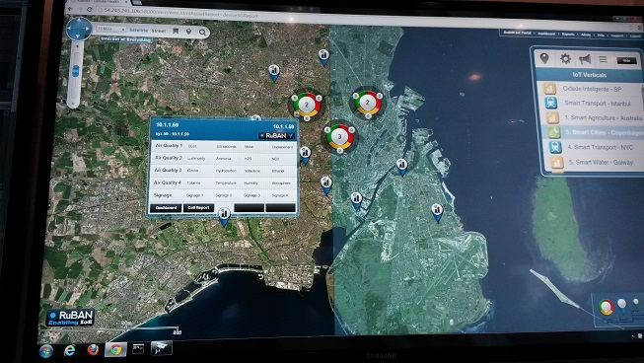Image resolution: width=644 pixels, height=363 pixels.
Task: Switch map to Street view
Action: click(159, 31)
